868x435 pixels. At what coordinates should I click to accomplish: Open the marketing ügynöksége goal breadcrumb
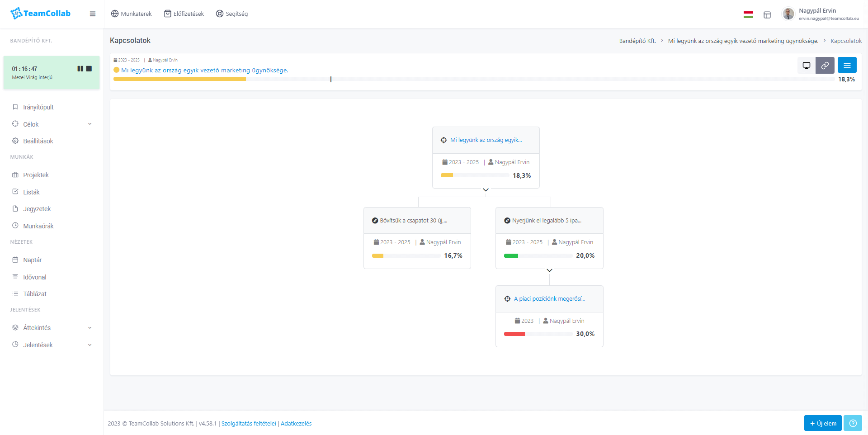[743, 41]
